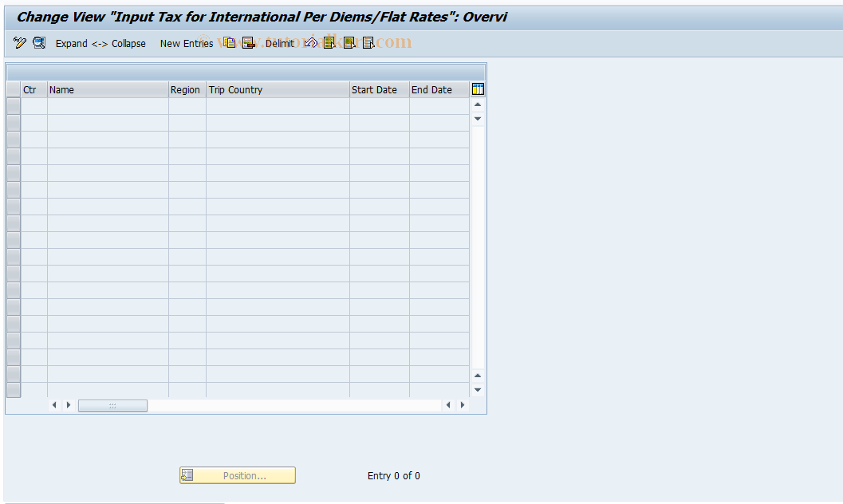Image resolution: width=843 pixels, height=504 pixels.
Task: Click the select-all corner cell left of Ctr
Action: 14,90
